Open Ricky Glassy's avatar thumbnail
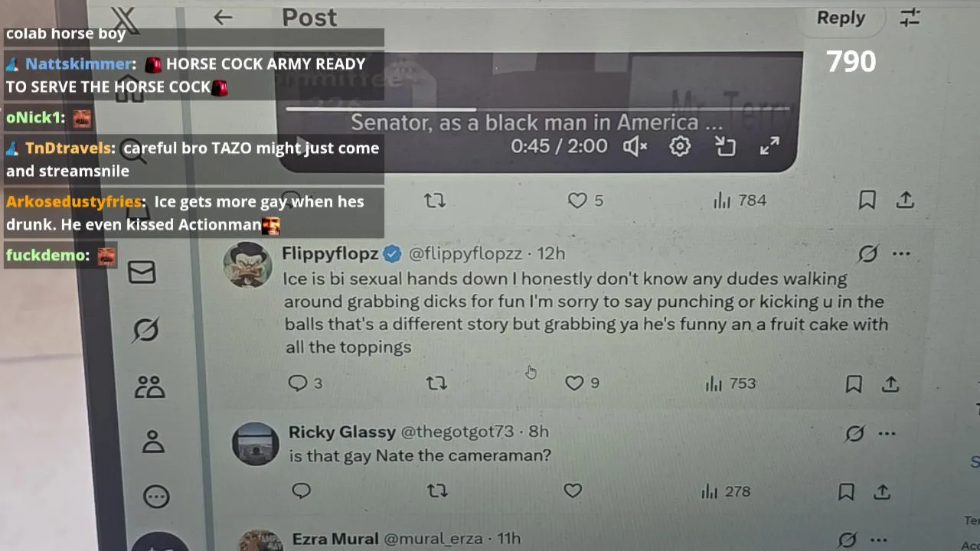This screenshot has width=980, height=551. 256,444
